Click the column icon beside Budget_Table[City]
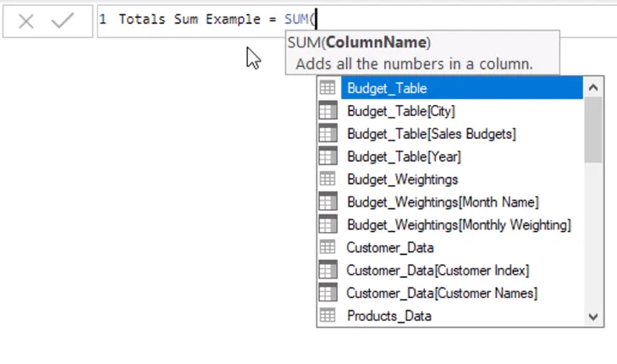Viewport: 617px width, 364px height. pos(328,111)
